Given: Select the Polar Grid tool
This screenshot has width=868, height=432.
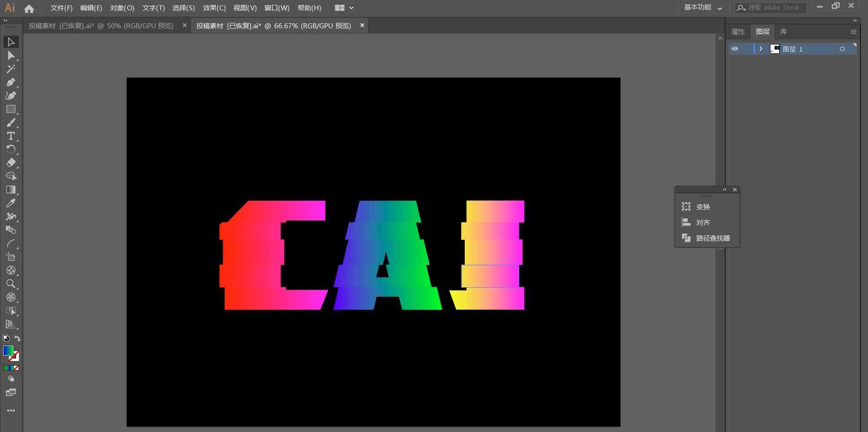Looking at the screenshot, I should tap(11, 297).
